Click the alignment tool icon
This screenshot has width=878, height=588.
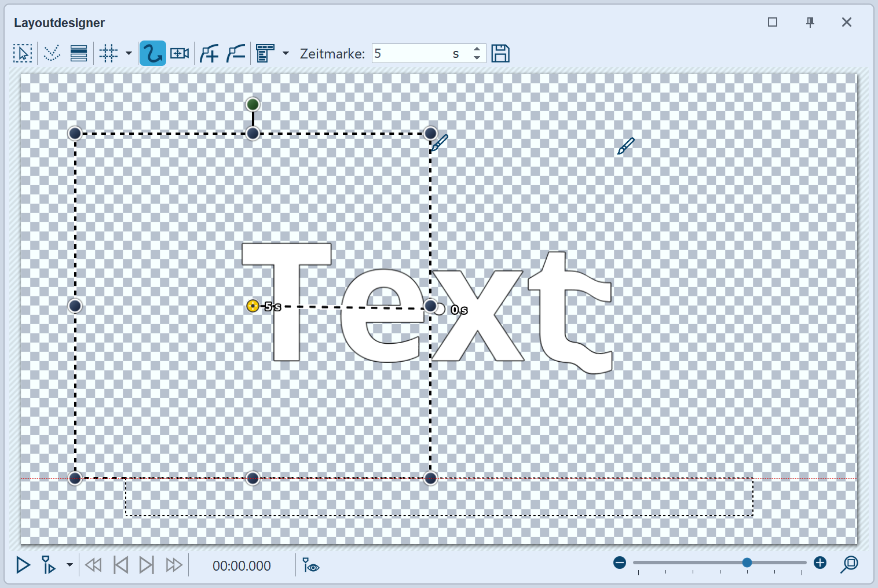click(x=265, y=54)
